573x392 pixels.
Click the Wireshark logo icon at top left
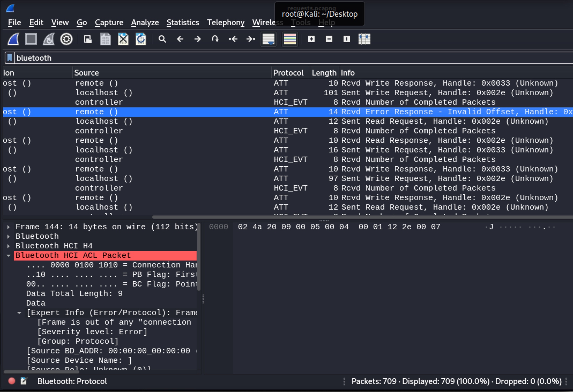[10, 8]
